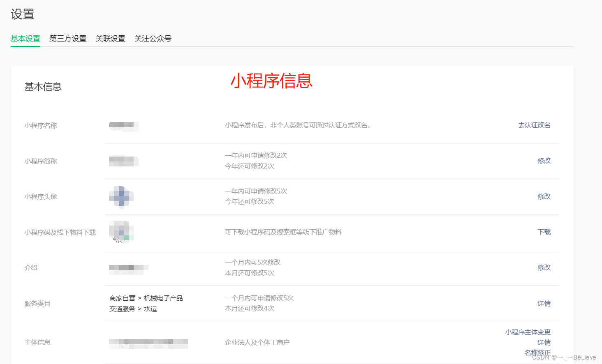The width and height of the screenshot is (602, 364).
Task: Click the 交通服务 > 水运 category text
Action: [x=133, y=309]
